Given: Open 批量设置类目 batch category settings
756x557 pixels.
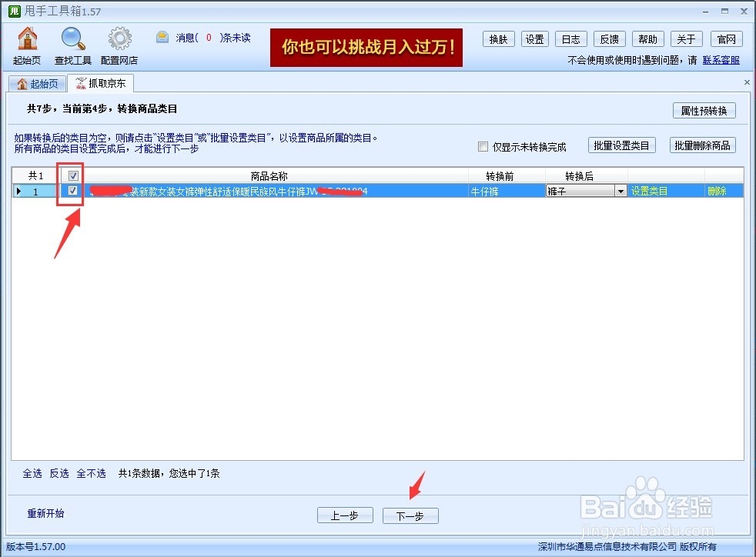Looking at the screenshot, I should [x=621, y=145].
